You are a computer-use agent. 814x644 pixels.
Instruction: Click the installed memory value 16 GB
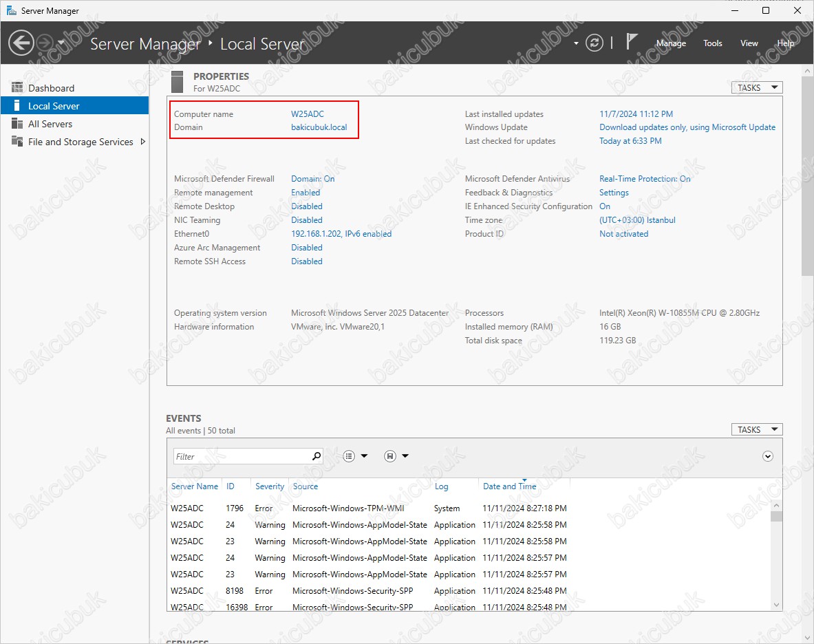[610, 326]
